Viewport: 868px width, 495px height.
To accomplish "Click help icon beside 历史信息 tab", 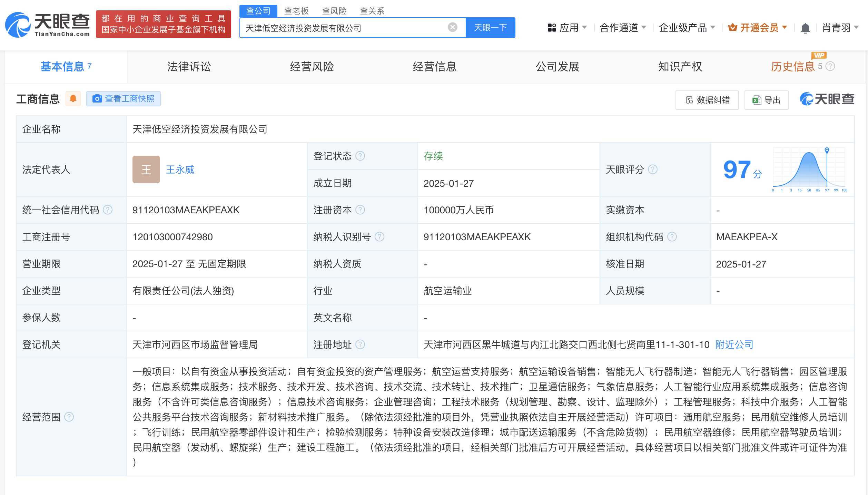I will (831, 66).
